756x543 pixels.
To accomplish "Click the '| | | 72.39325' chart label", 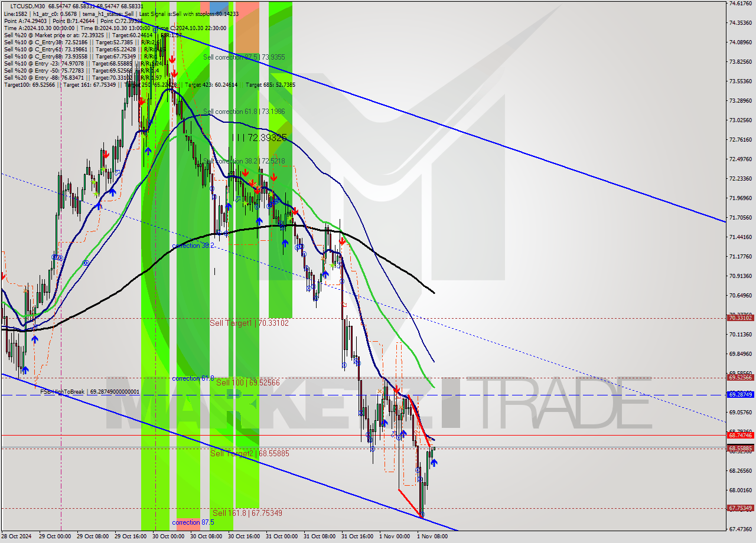I will click(259, 138).
